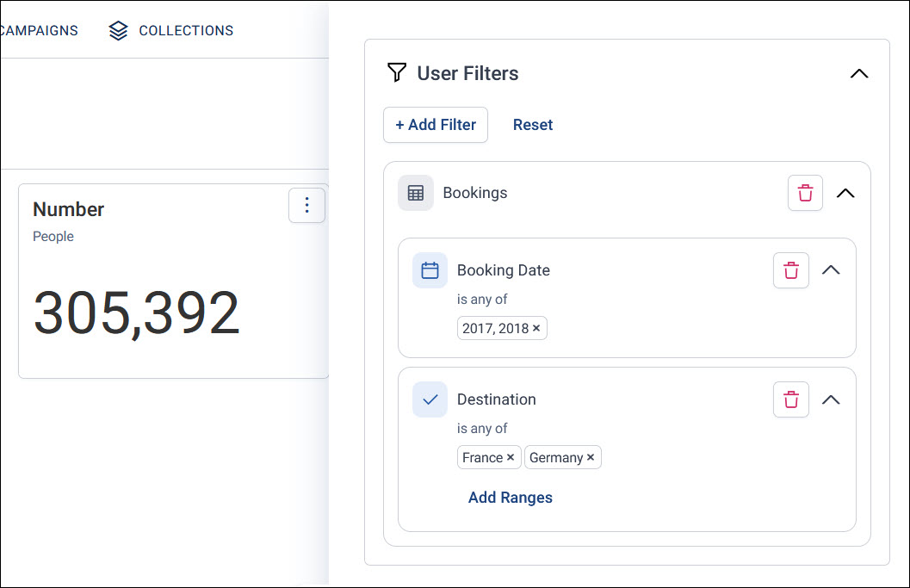Screen dimensions: 910x588
Task: Click the Booking Date calendar icon
Action: tap(430, 270)
